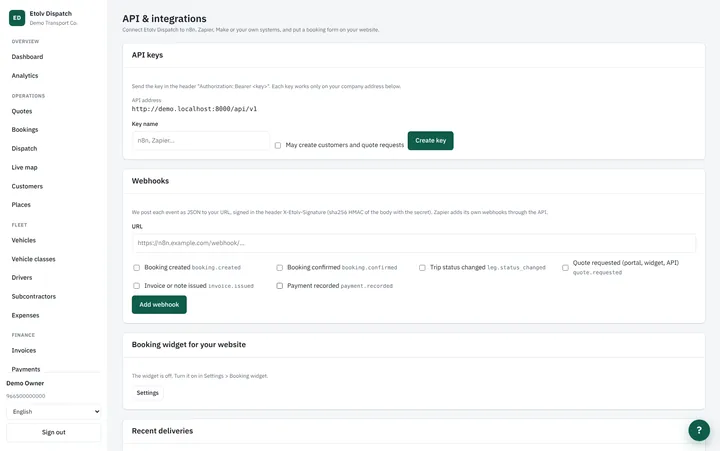Click the Webhooks section heading

[150, 181]
